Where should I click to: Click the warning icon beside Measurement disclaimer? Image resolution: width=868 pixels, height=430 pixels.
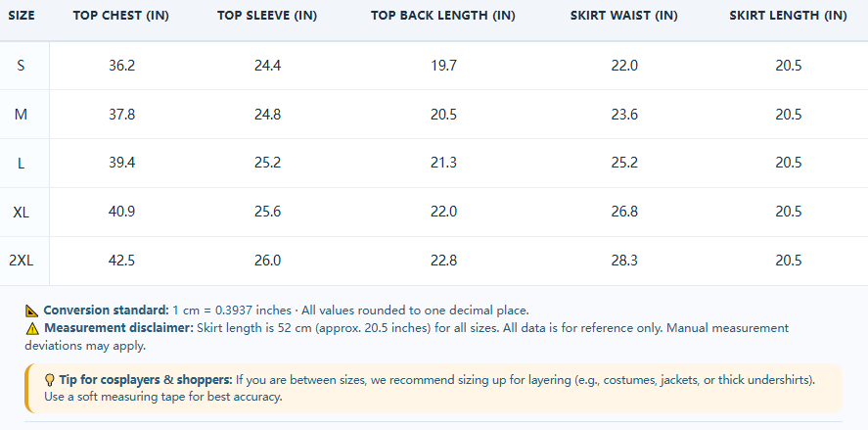point(32,328)
